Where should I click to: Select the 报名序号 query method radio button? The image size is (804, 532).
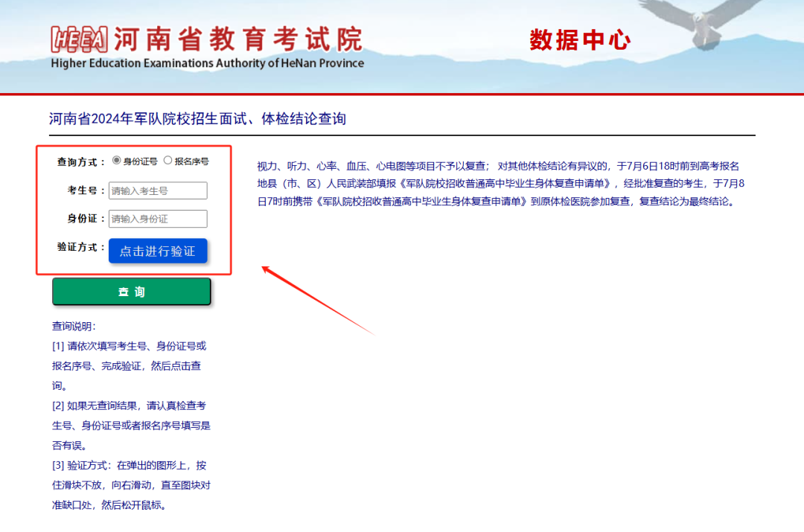pos(166,161)
